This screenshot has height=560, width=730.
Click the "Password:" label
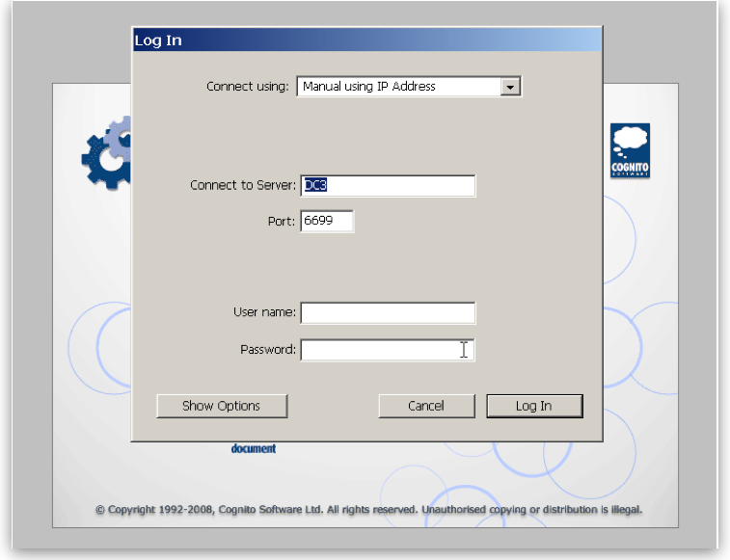click(267, 350)
